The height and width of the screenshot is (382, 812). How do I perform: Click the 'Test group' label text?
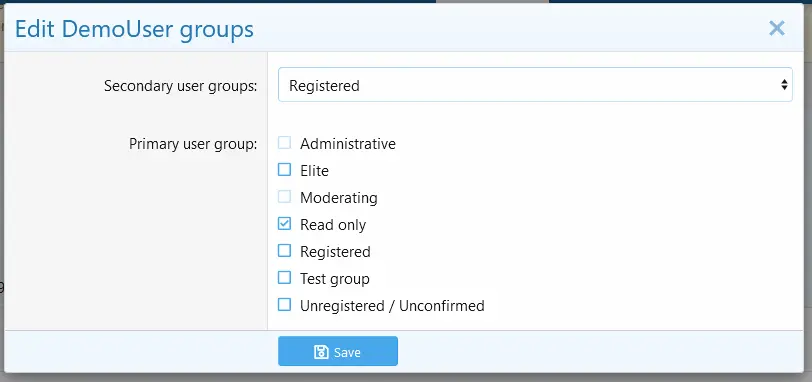(335, 279)
